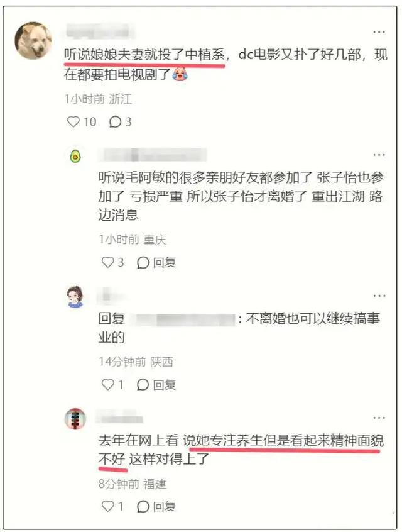Open three-dot menu on the 陕西 reply
The height and width of the screenshot is (532, 402).
click(379, 296)
